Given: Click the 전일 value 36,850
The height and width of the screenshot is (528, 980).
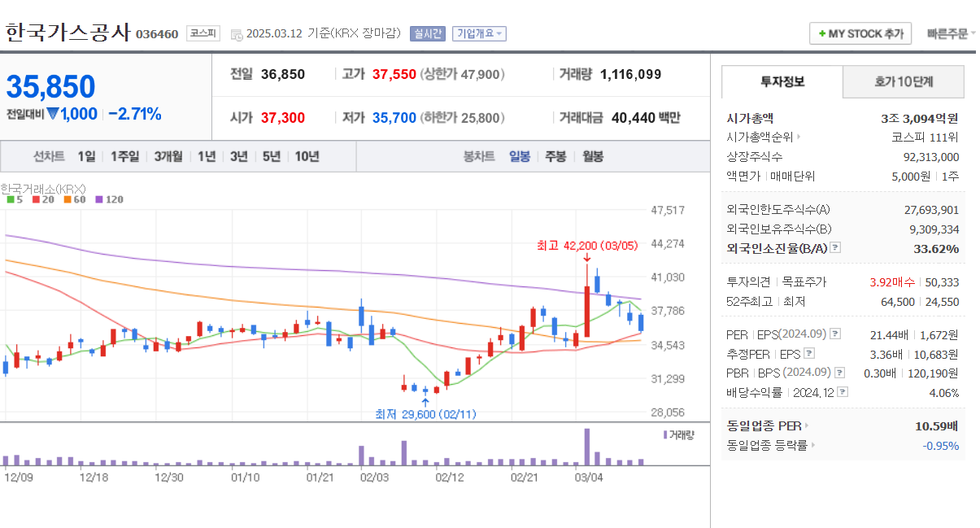Looking at the screenshot, I should coord(283,74).
